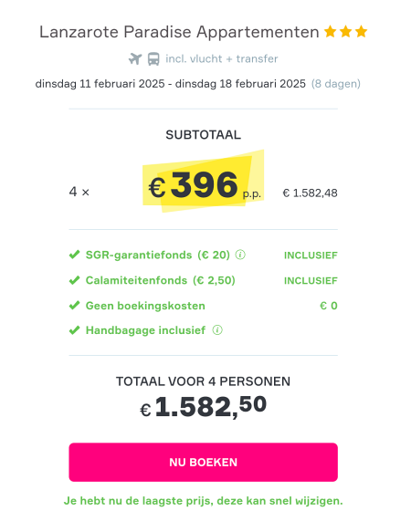Open the SGR-garantiefonds info icon
This screenshot has width=411, height=532.
coord(240,255)
